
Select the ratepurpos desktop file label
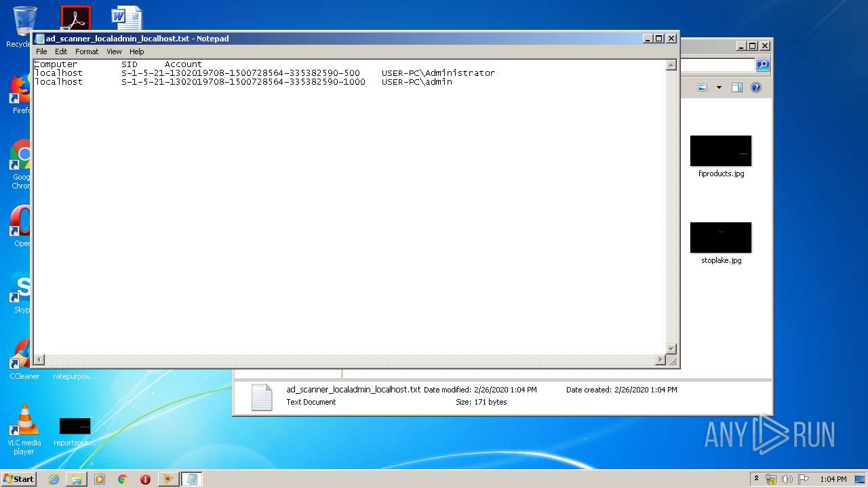[x=75, y=376]
